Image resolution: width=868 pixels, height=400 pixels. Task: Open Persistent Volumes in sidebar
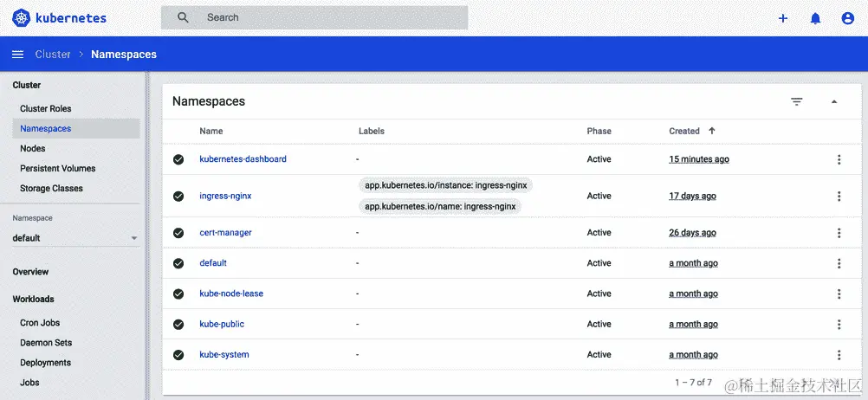[57, 168]
